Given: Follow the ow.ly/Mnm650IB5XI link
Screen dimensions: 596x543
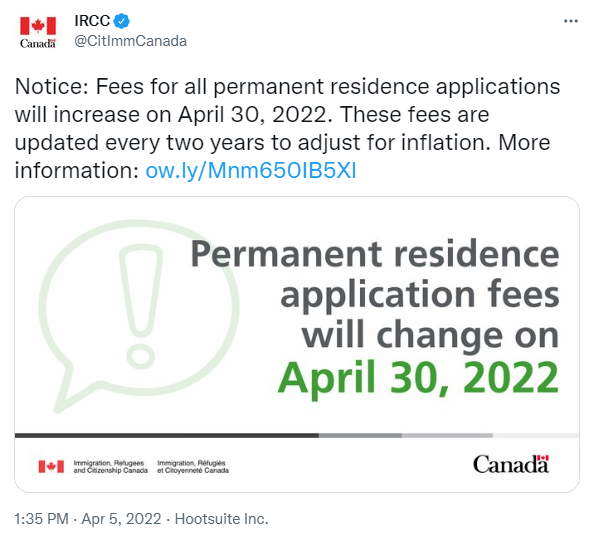Looking at the screenshot, I should tap(251, 171).
